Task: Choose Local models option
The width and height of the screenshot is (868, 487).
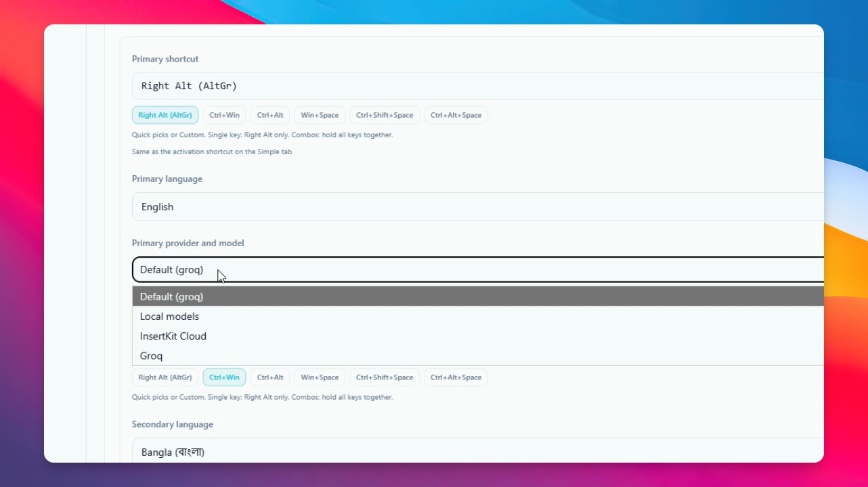Action: point(478,316)
